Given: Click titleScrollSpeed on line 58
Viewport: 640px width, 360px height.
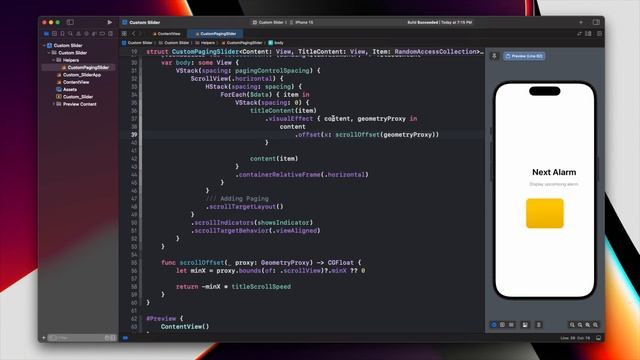Looking at the screenshot, I should point(261,287).
